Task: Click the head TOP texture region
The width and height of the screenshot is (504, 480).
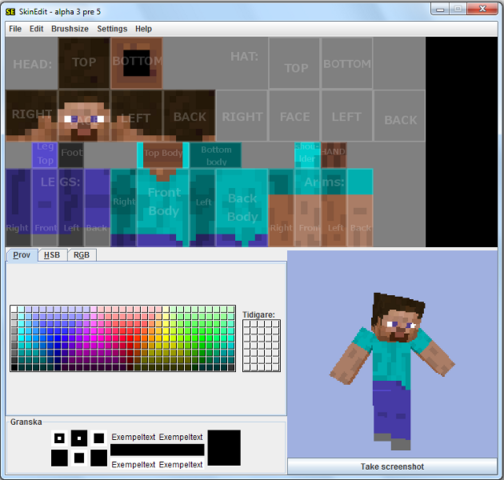Action: (84, 63)
